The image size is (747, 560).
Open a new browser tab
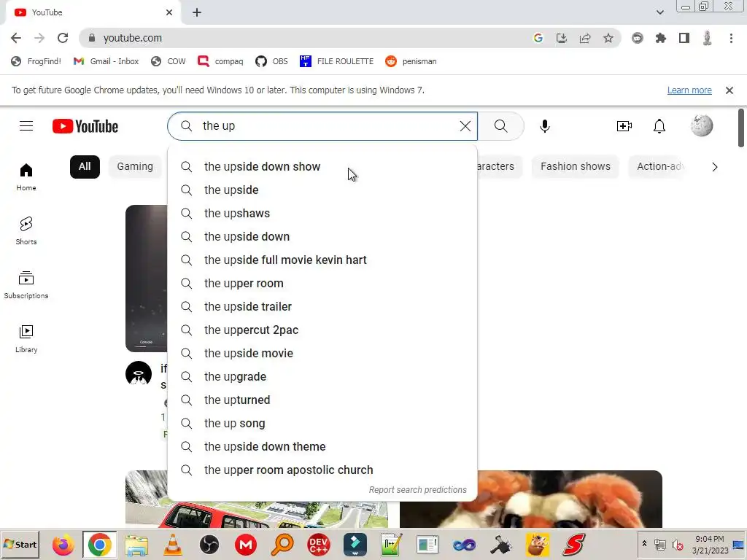pos(197,12)
